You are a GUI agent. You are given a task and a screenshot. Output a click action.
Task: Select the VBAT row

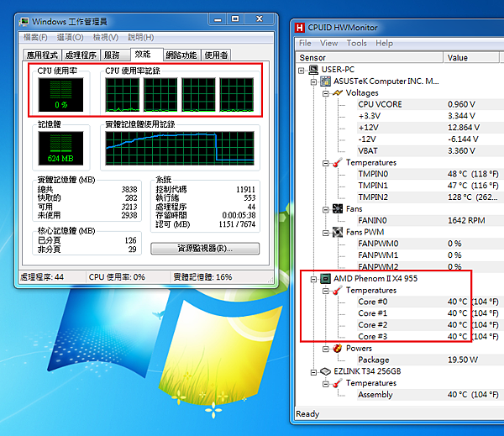click(x=430, y=151)
